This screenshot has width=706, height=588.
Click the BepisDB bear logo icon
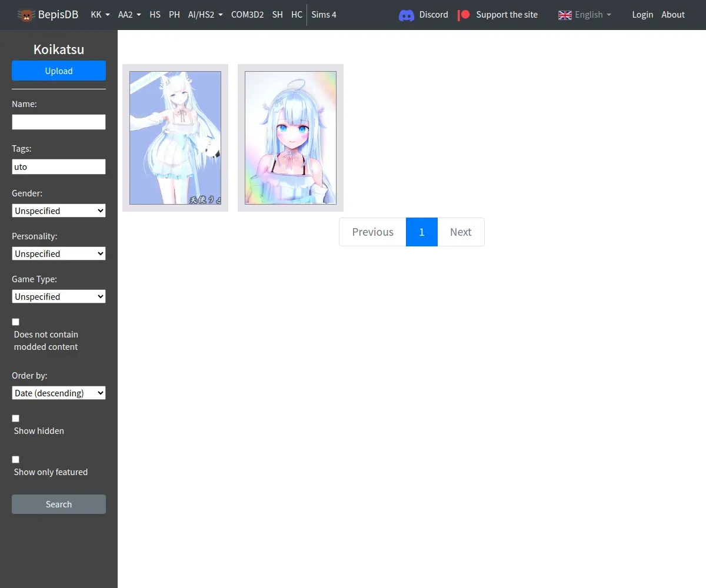26,15
